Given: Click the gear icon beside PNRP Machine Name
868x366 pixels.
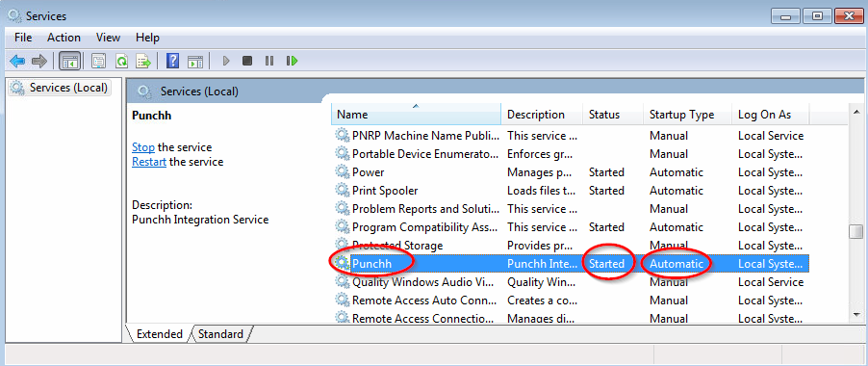Looking at the screenshot, I should [x=344, y=136].
